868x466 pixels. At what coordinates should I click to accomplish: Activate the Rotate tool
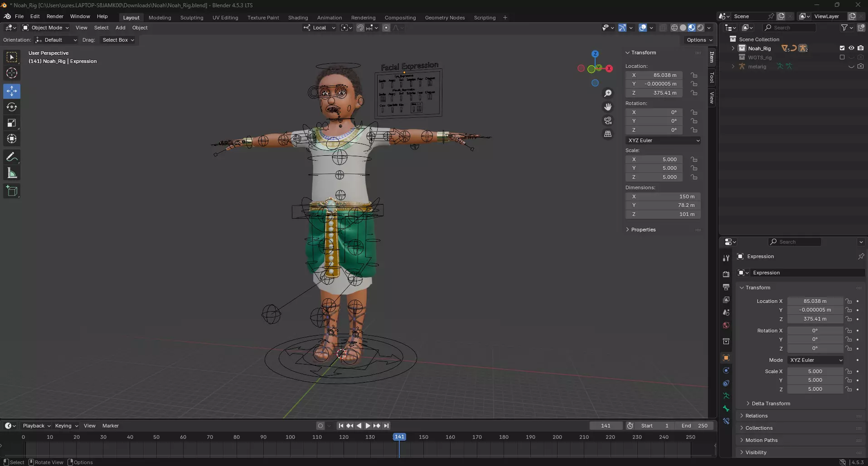click(12, 107)
